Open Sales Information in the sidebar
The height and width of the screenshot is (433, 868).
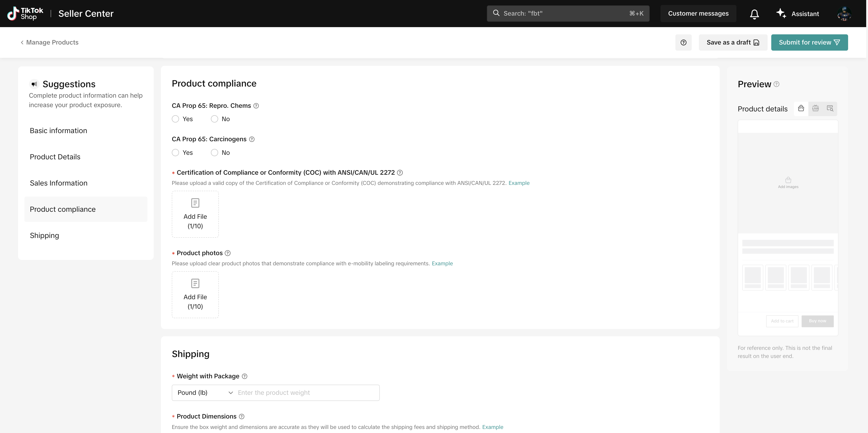point(59,183)
